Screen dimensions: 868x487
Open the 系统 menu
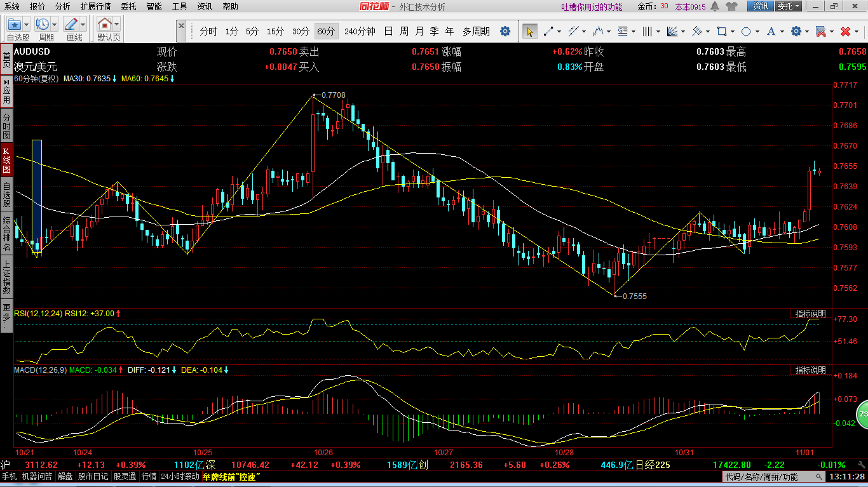[x=12, y=6]
